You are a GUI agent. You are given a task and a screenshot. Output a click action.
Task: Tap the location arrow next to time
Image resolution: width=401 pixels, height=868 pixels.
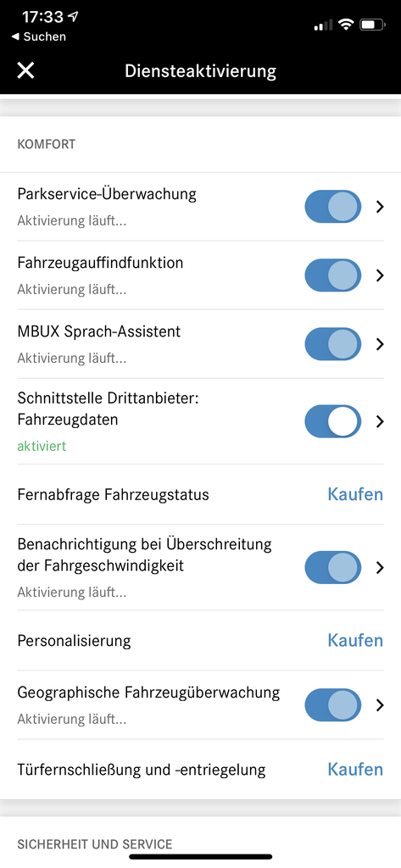point(73,17)
